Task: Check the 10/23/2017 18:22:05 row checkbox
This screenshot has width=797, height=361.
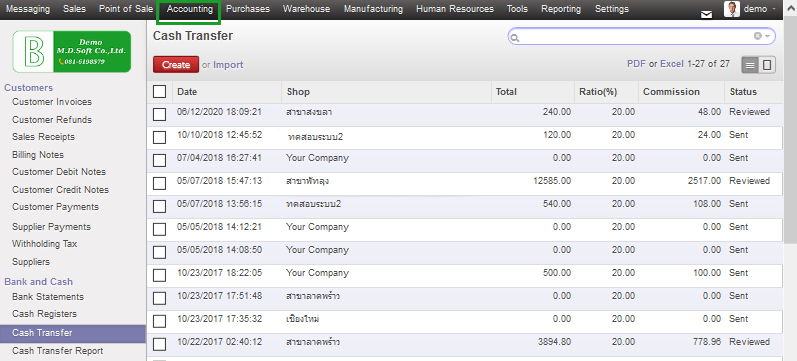Action: 160,275
